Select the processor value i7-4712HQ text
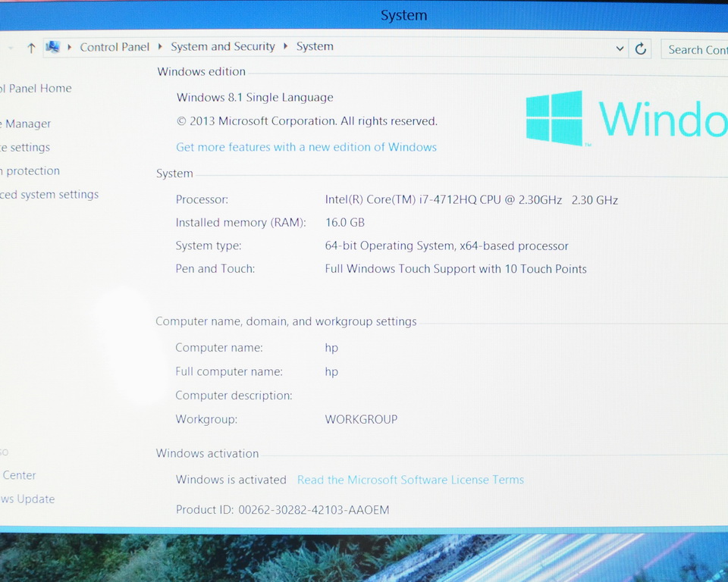This screenshot has width=728, height=582. pos(471,200)
